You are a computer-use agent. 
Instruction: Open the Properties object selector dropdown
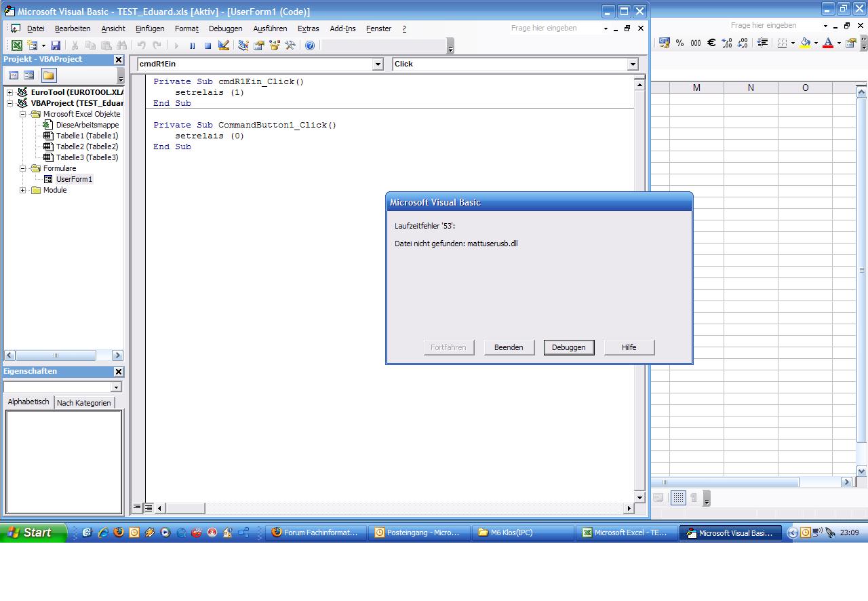(116, 387)
